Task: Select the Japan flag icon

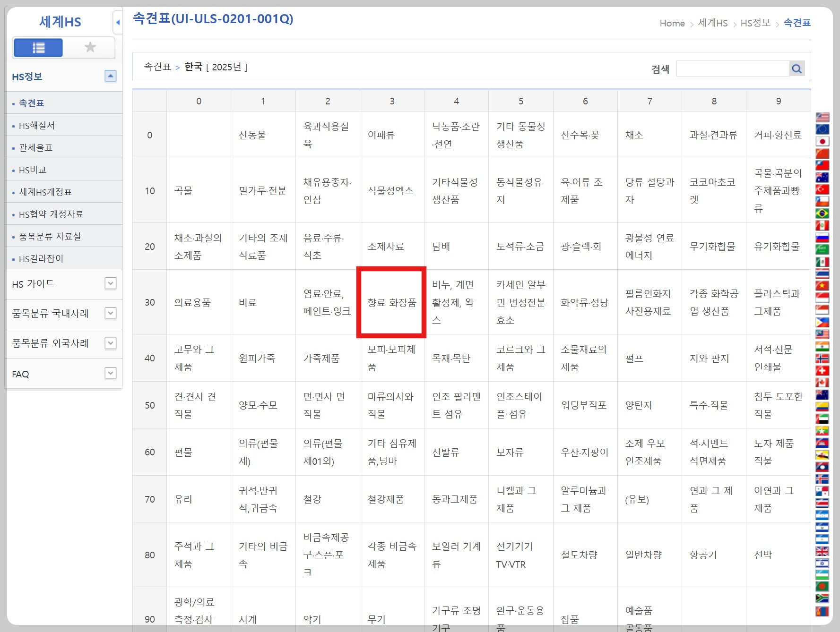Action: click(x=823, y=142)
